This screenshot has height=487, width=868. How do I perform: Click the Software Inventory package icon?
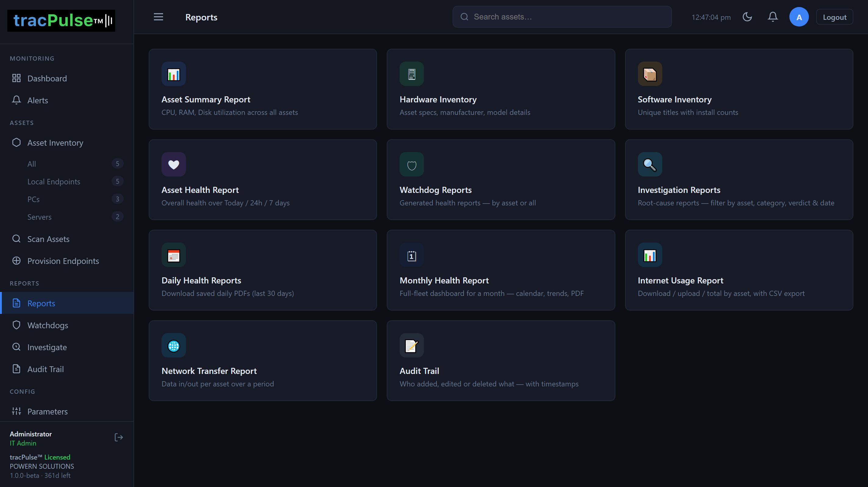pyautogui.click(x=650, y=74)
